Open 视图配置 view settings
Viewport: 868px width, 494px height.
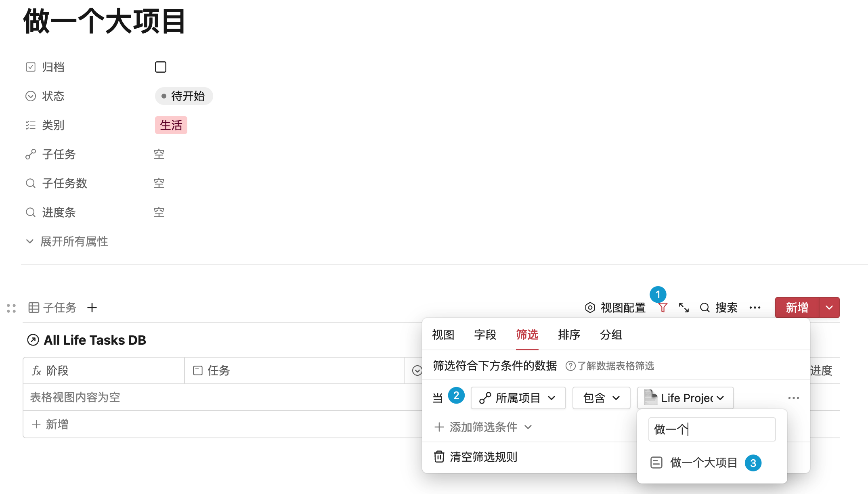pos(615,308)
